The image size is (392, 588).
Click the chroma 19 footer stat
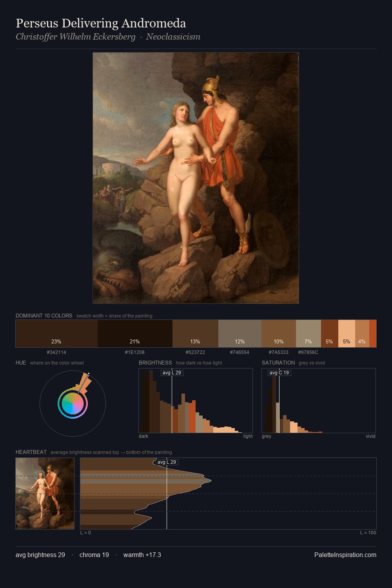point(94,555)
